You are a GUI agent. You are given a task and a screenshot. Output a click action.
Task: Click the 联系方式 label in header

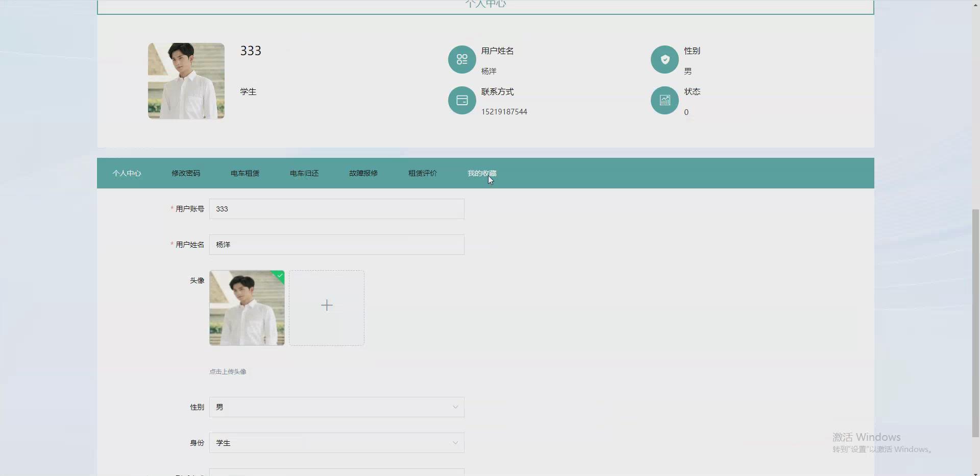[x=498, y=91]
